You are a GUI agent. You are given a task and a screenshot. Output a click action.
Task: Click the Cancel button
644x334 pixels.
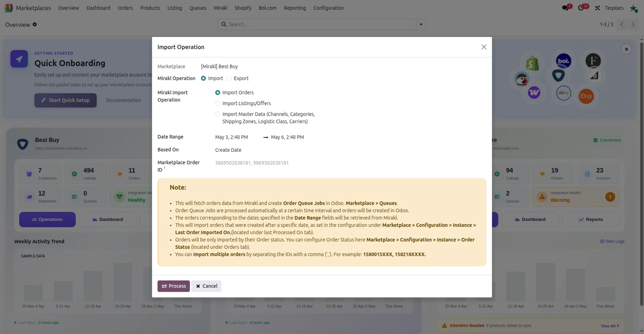(x=206, y=286)
